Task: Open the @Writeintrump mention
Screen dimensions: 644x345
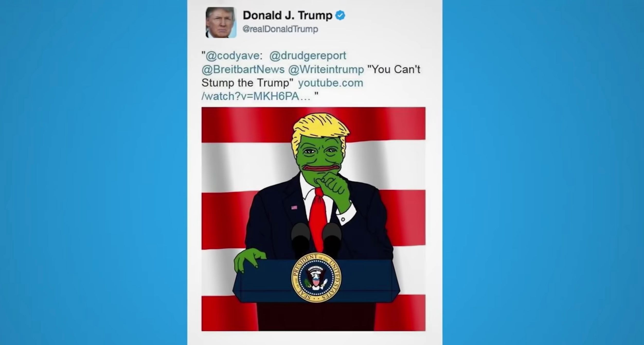Action: [x=326, y=69]
